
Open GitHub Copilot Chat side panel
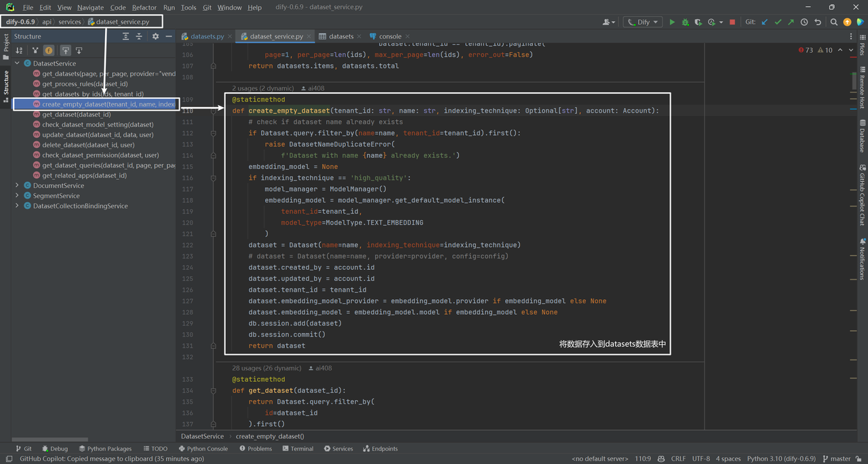(863, 195)
